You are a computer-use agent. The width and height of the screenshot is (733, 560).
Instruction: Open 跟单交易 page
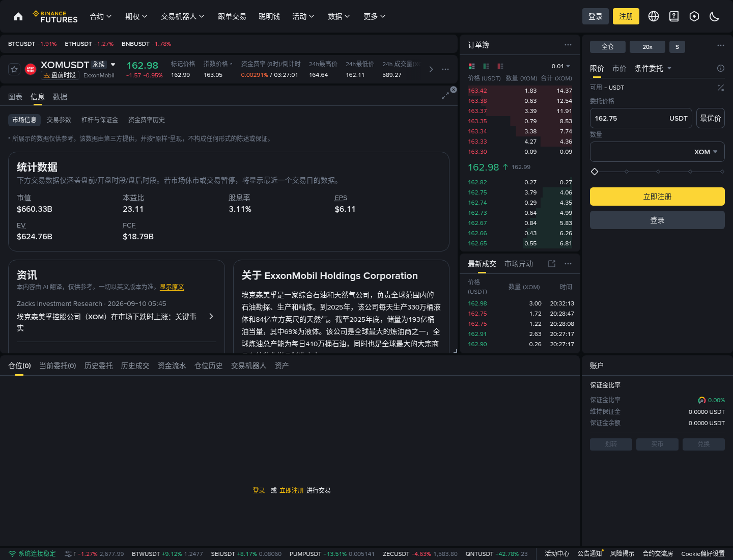[x=232, y=16]
